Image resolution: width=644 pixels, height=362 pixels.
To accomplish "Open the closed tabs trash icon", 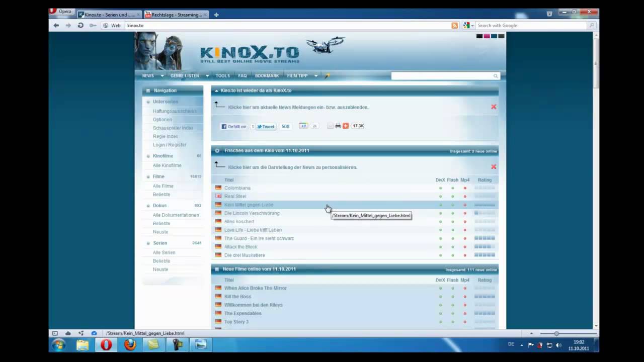I will pyautogui.click(x=549, y=14).
